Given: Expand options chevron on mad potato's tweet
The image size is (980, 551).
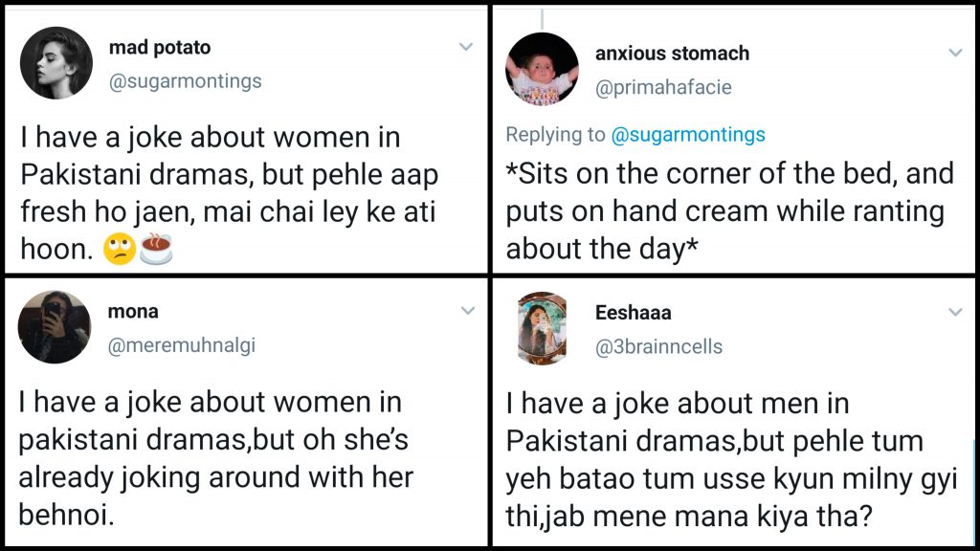Looking at the screenshot, I should [466, 47].
